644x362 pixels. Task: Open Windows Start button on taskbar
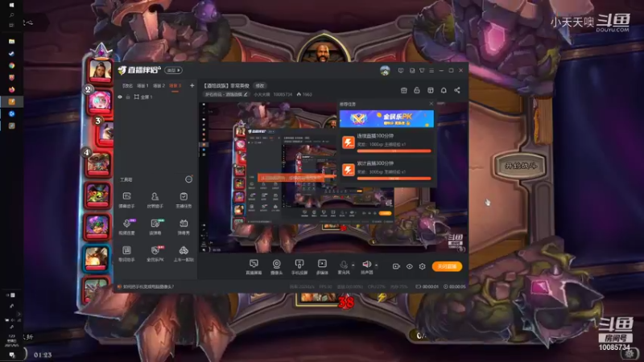pyautogui.click(x=11, y=5)
